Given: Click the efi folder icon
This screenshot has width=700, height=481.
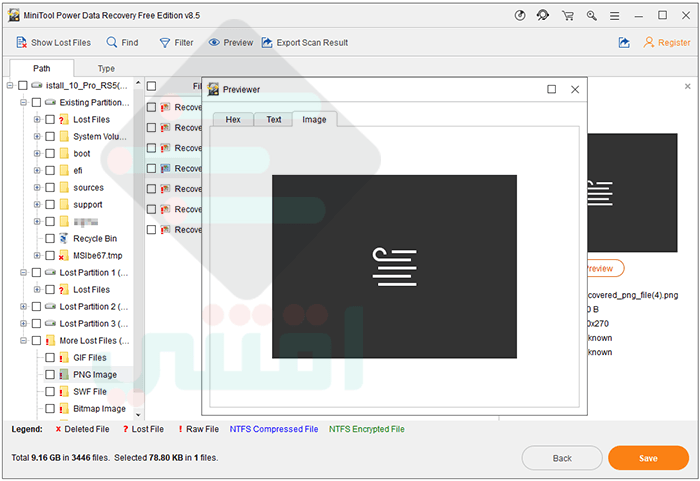Looking at the screenshot, I should pyautogui.click(x=64, y=171).
